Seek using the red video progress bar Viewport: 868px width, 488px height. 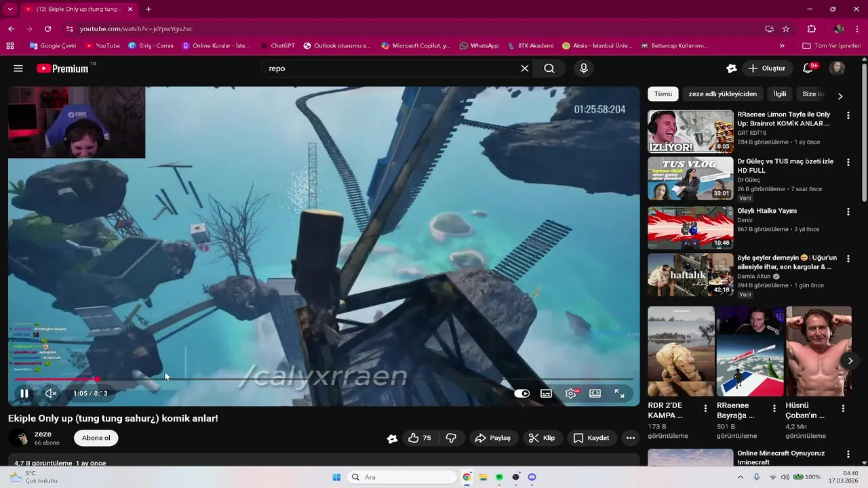323,380
